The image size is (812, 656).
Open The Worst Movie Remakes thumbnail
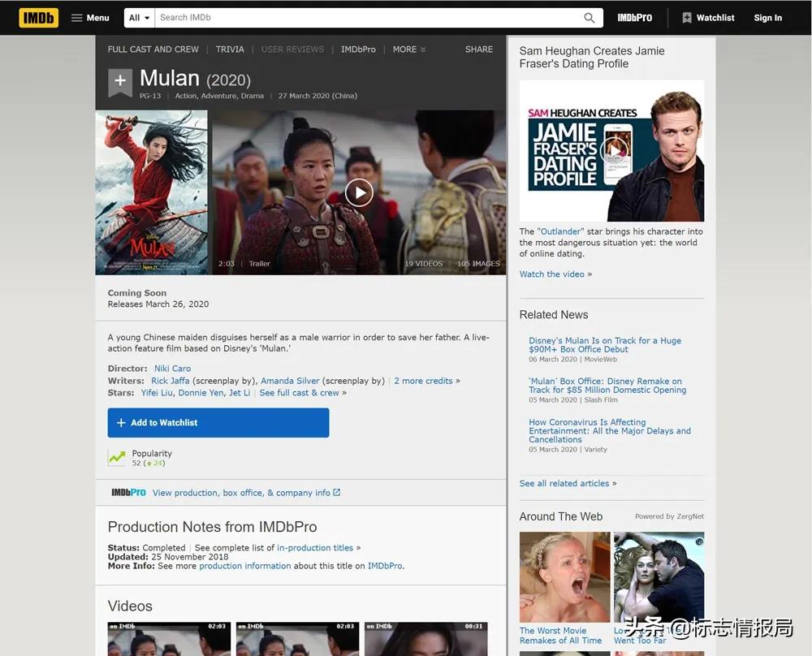564,576
